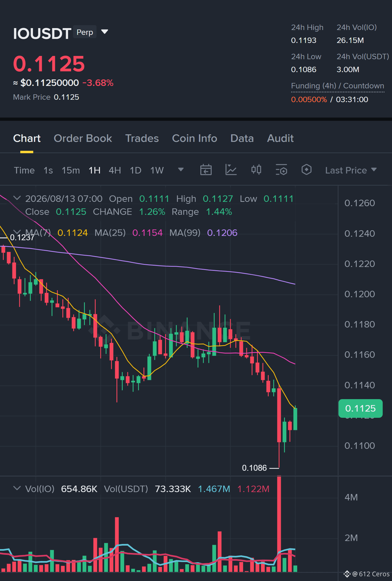Tap the countdown timer 03:31:00

click(352, 99)
